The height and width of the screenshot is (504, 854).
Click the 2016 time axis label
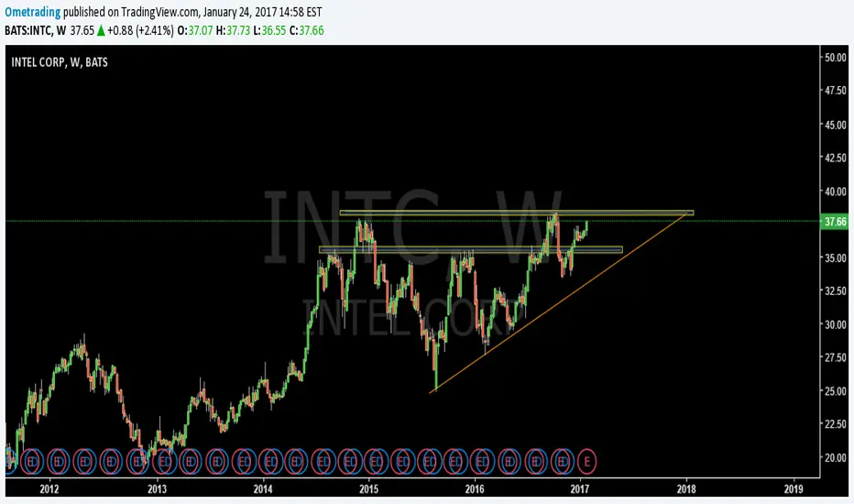[x=475, y=488]
